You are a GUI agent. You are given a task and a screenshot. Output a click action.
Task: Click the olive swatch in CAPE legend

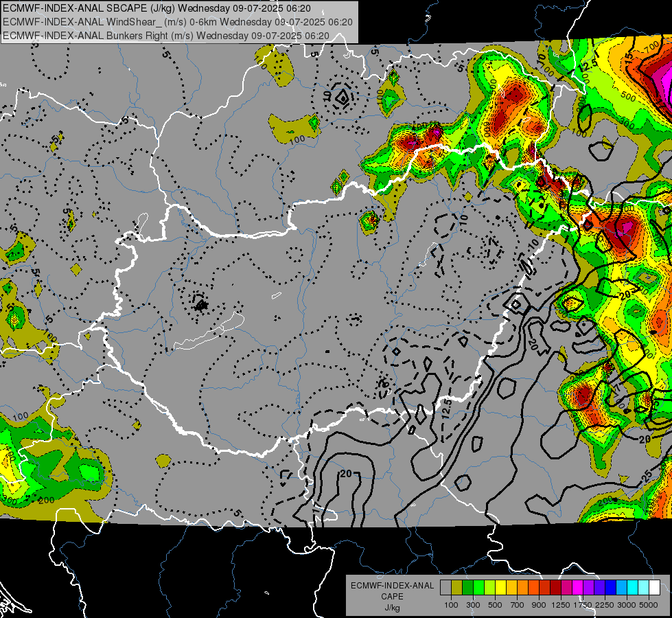tap(456, 588)
